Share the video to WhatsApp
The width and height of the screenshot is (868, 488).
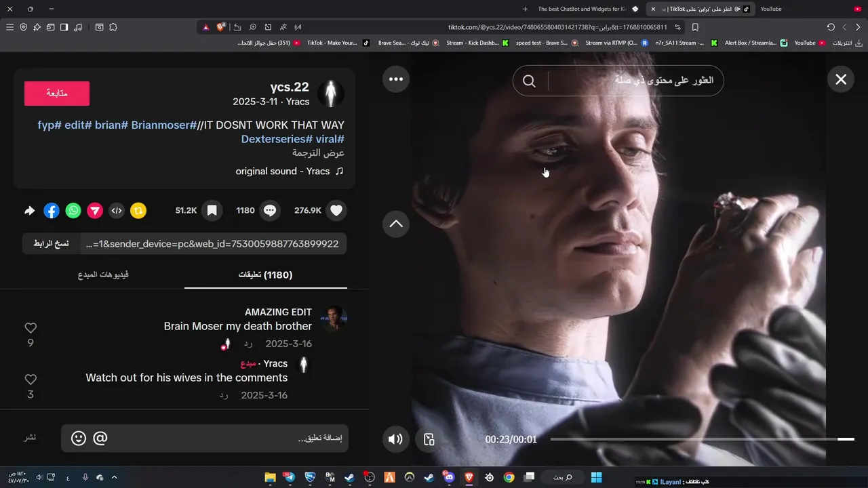click(x=73, y=211)
